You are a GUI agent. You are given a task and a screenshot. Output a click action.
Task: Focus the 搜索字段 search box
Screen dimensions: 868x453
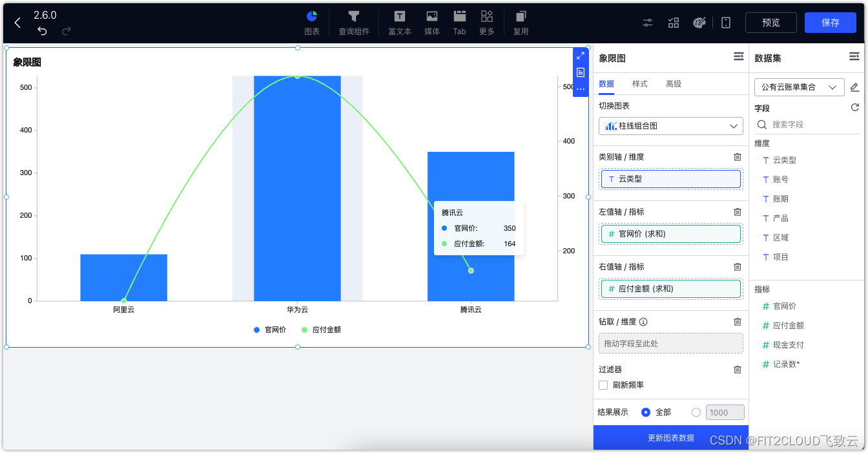[807, 124]
